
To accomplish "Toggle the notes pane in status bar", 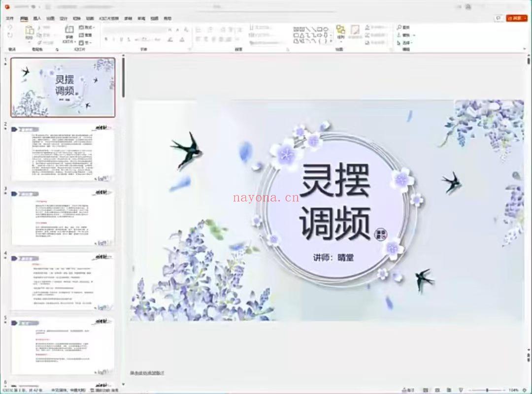I will click(408, 390).
